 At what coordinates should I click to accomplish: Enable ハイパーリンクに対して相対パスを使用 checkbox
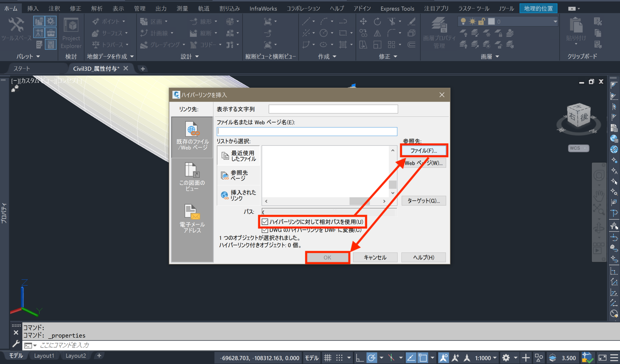pyautogui.click(x=265, y=222)
